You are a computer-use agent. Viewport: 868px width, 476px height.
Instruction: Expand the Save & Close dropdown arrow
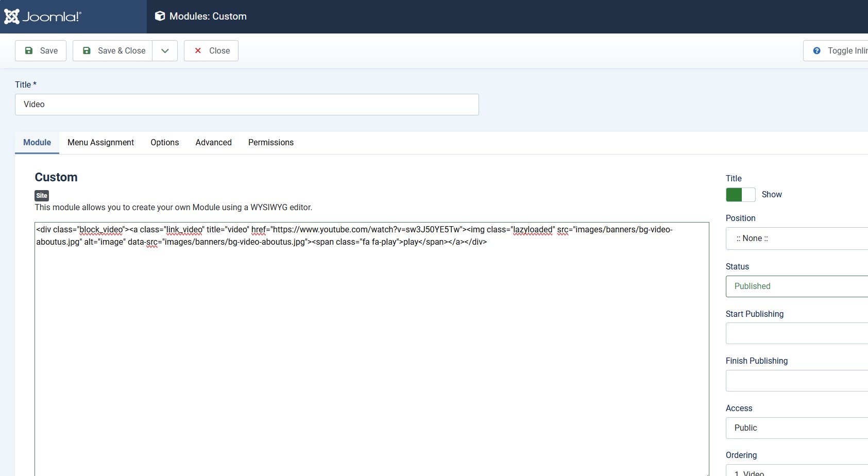[165, 50]
